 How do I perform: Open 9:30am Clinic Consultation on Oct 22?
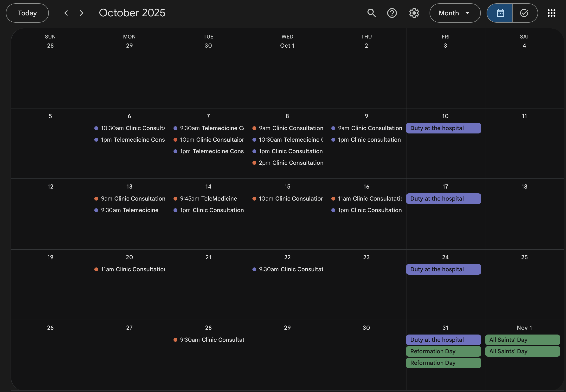point(287,269)
